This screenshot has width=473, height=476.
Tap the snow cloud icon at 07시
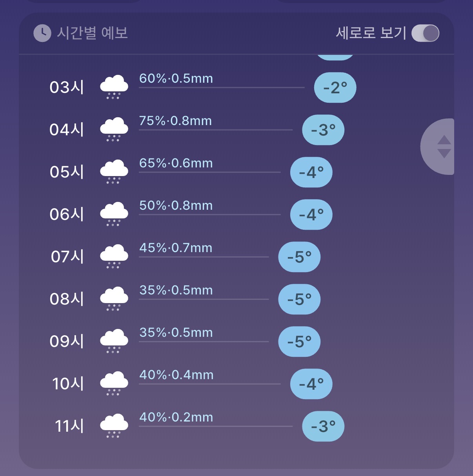coord(114,256)
